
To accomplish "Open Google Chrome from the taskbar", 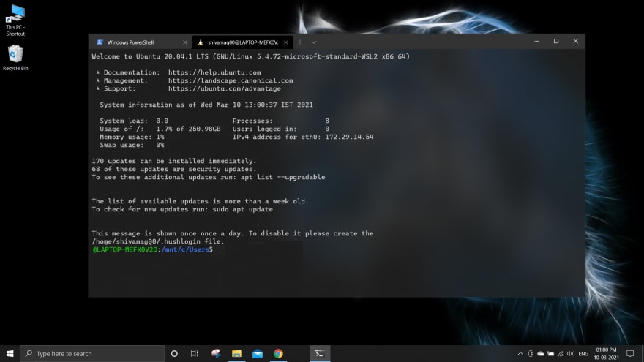I will 279,353.
